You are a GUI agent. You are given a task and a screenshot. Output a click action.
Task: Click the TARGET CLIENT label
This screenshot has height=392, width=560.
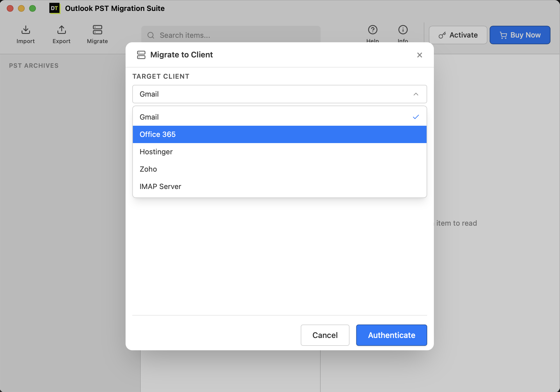tap(161, 76)
